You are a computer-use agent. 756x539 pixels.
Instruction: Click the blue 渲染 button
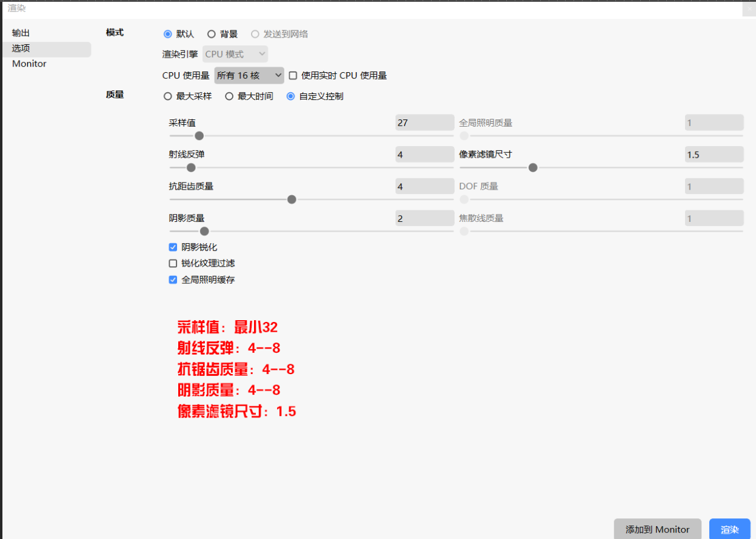[x=729, y=529]
